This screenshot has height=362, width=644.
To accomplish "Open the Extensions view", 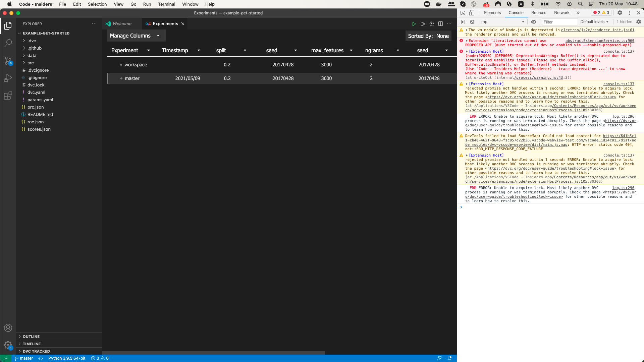I will pos(8,96).
